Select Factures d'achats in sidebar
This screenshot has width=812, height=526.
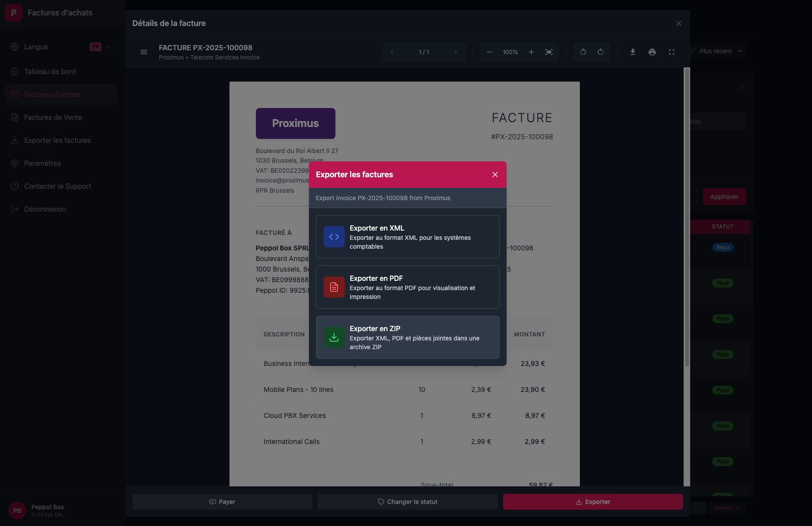[61, 94]
